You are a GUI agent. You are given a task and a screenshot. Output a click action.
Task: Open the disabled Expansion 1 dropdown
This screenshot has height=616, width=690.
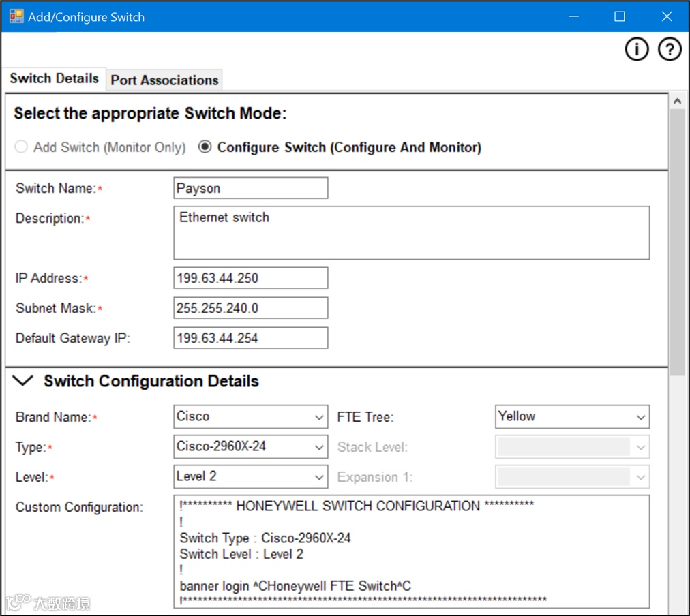[572, 476]
